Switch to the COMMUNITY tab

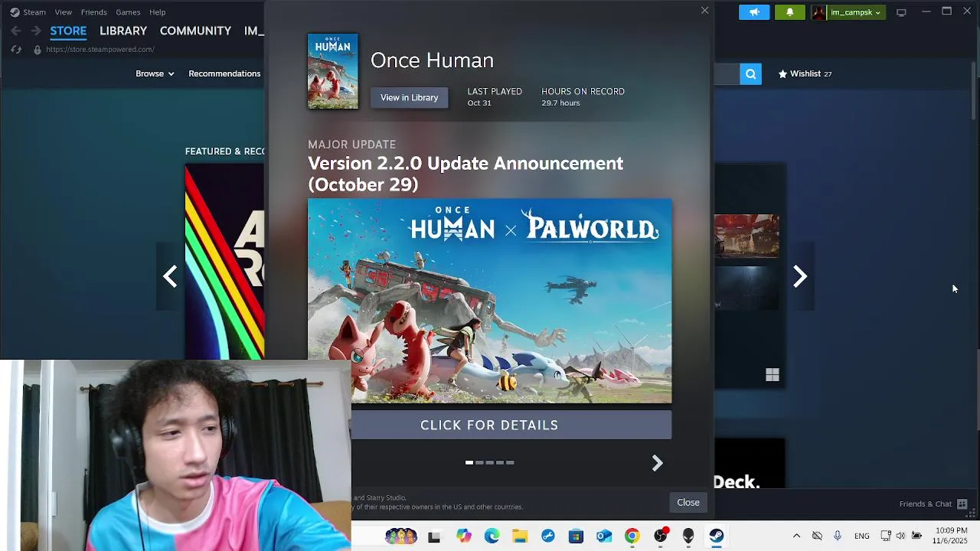(x=195, y=31)
